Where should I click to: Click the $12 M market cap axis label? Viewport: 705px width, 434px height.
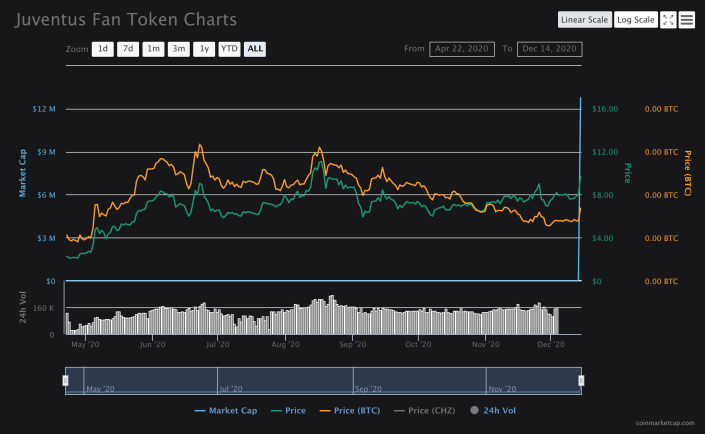coord(44,109)
